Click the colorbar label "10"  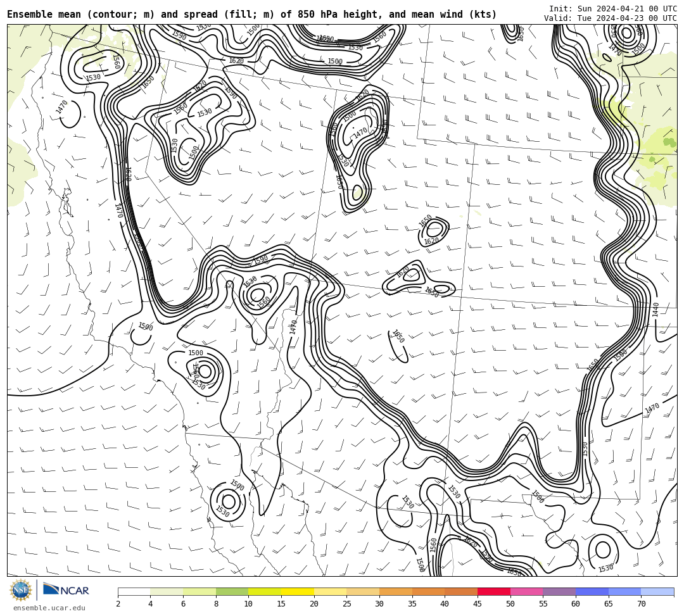point(249,604)
